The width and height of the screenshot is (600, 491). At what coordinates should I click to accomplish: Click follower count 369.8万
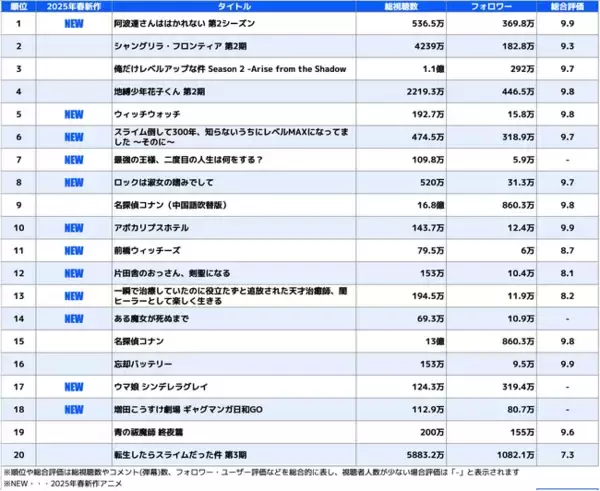pyautogui.click(x=518, y=24)
